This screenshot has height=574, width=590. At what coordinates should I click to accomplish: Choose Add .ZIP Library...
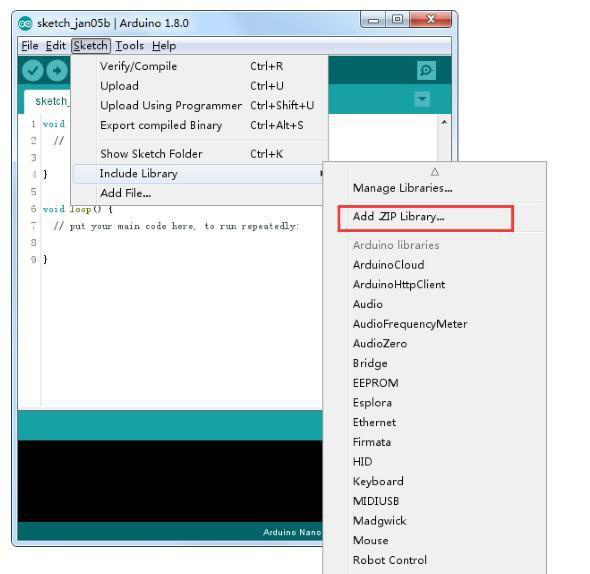pos(435,217)
